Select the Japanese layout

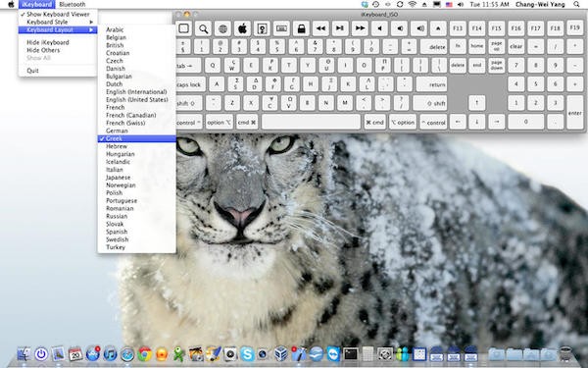(x=137, y=178)
